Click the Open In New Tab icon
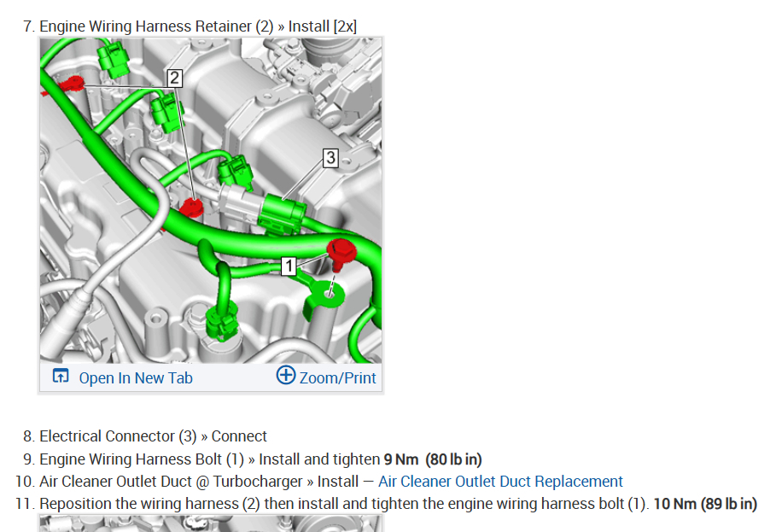The height and width of the screenshot is (532, 776). click(61, 376)
